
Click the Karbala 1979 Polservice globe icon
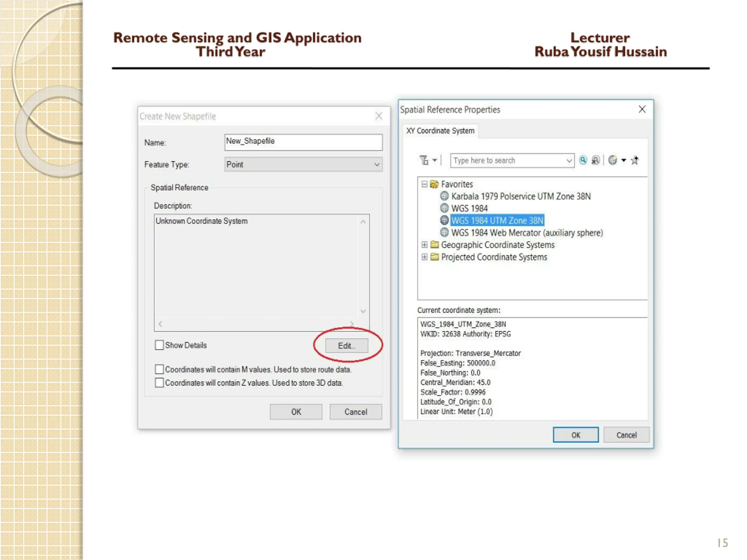point(444,196)
